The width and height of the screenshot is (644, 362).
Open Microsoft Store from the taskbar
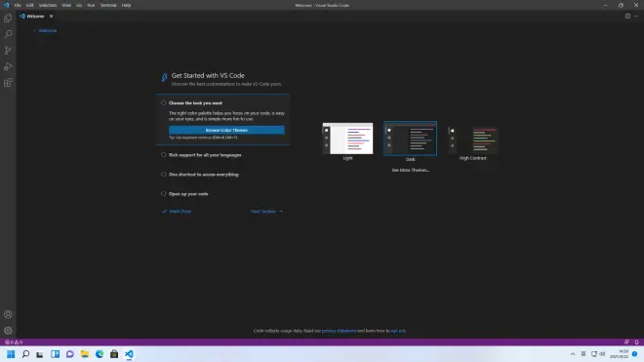[114, 354]
